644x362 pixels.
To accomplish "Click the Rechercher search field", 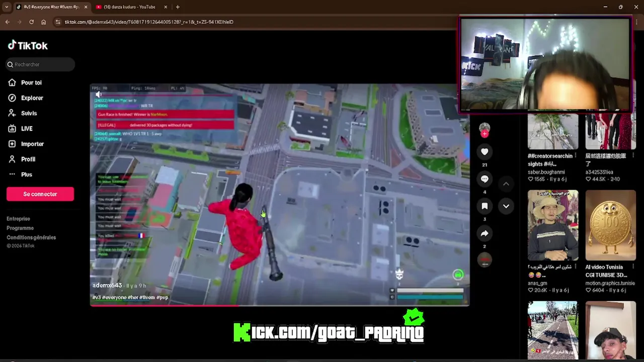I will coord(40,64).
